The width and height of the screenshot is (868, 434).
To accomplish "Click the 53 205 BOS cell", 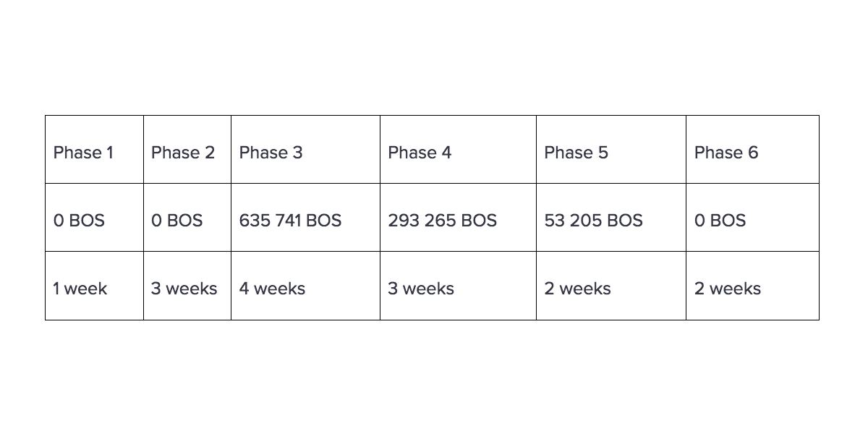I will 611,218.
